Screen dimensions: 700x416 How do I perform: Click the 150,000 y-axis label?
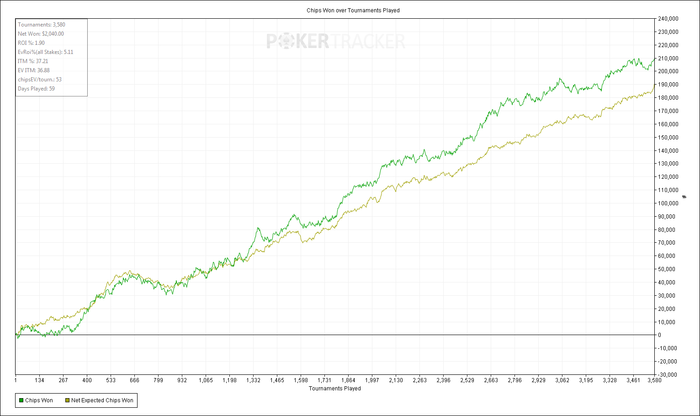pos(668,137)
